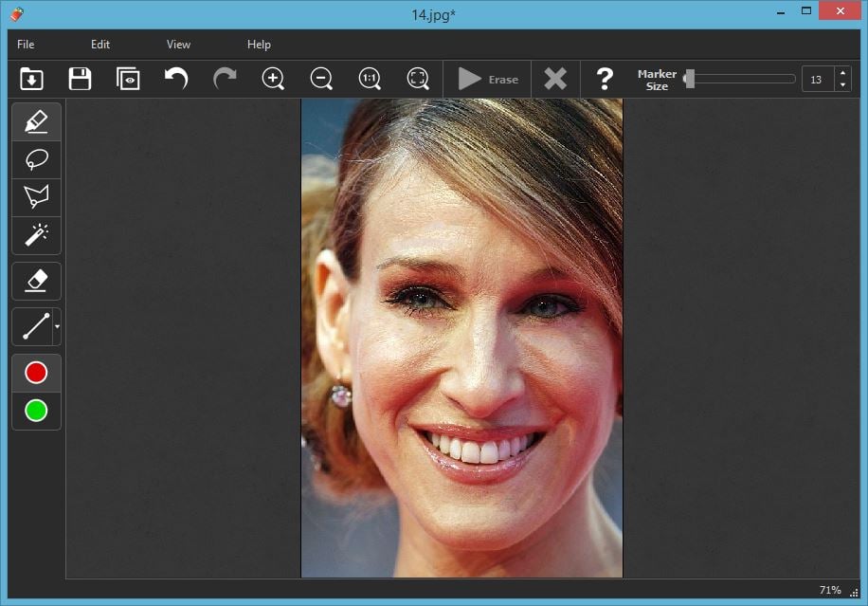The image size is (868, 606).
Task: Expand the line tool dropdown arrow
Action: (57, 327)
